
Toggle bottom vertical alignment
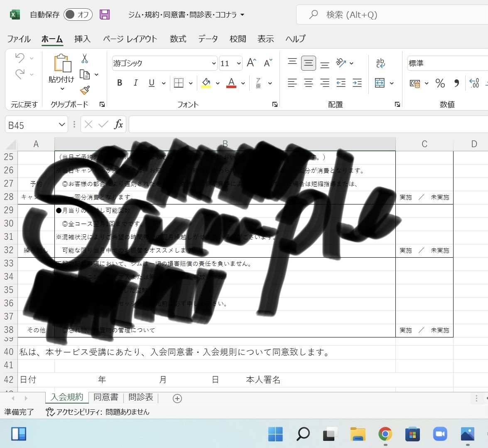tap(325, 64)
